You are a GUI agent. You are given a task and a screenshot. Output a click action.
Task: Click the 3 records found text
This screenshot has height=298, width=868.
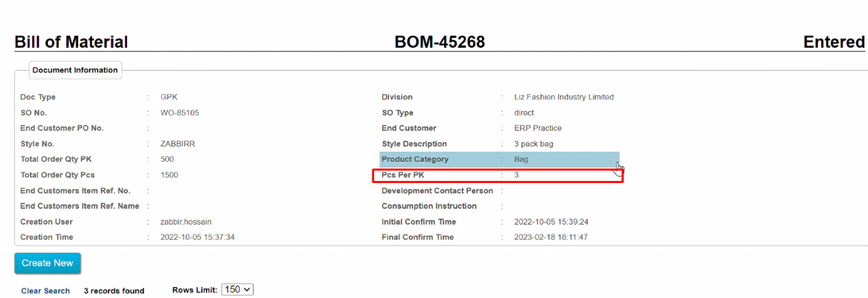(x=114, y=291)
